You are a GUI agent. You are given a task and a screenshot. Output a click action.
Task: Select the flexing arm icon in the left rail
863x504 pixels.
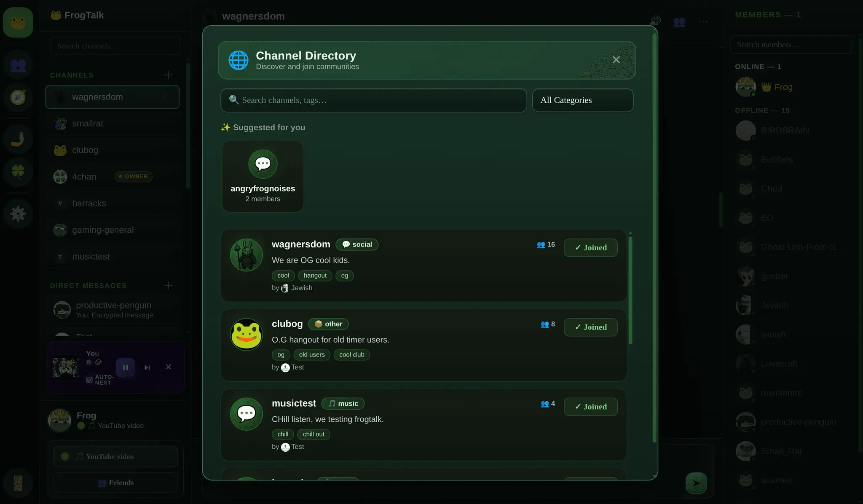[18, 139]
